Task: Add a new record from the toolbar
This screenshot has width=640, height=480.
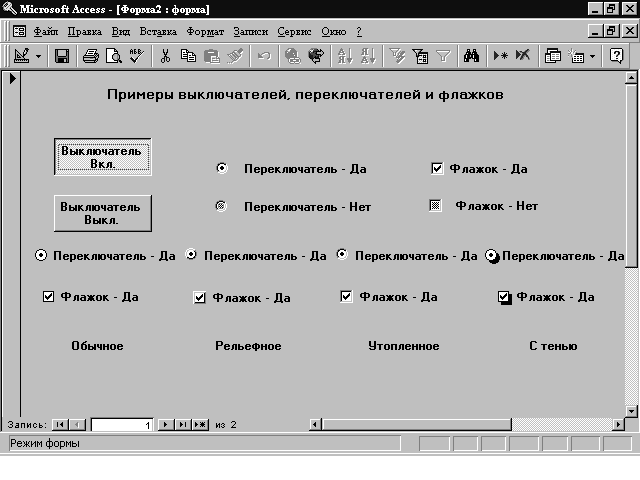Action: [500, 56]
